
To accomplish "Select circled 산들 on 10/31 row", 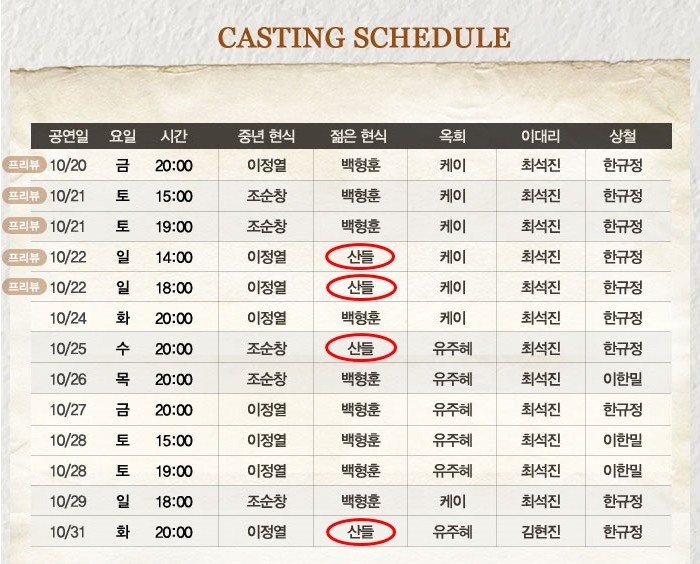I will [361, 532].
